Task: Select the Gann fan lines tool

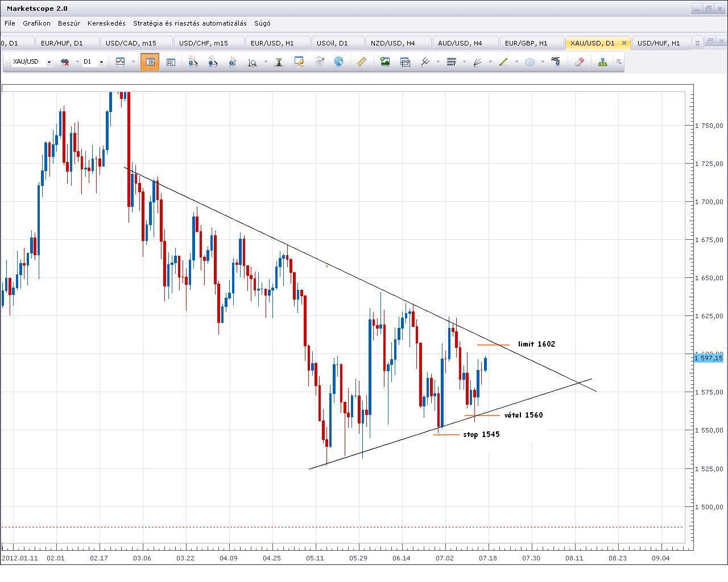Action: (477, 61)
